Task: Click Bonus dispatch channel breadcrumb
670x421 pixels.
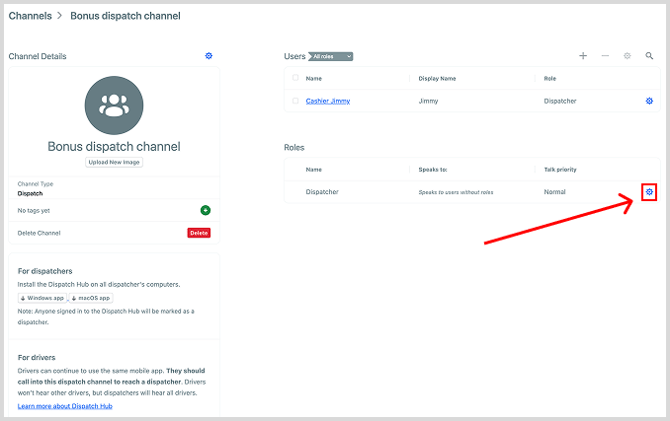Action: pyautogui.click(x=125, y=16)
